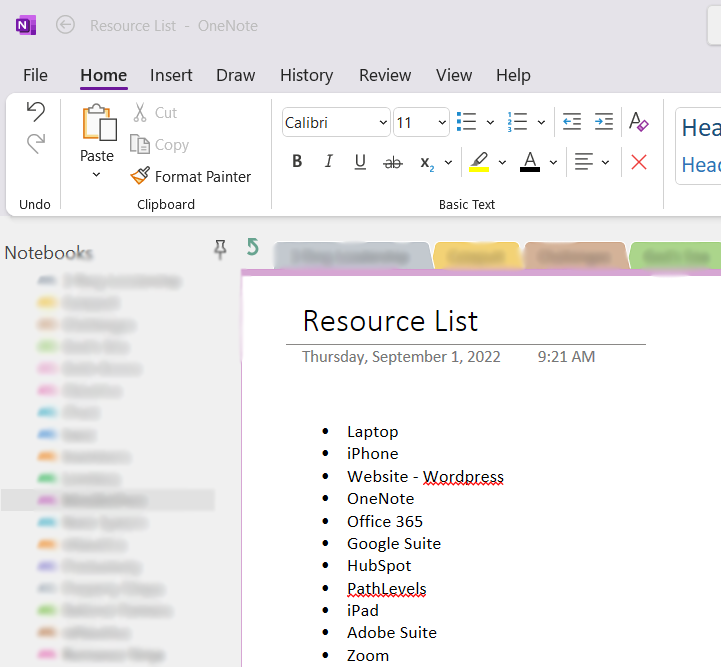Toggle bold formatting
This screenshot has width=721, height=667.
coord(297,161)
